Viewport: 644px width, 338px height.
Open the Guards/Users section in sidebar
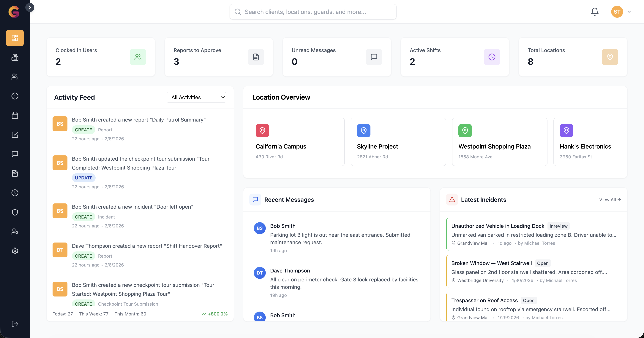tap(15, 77)
